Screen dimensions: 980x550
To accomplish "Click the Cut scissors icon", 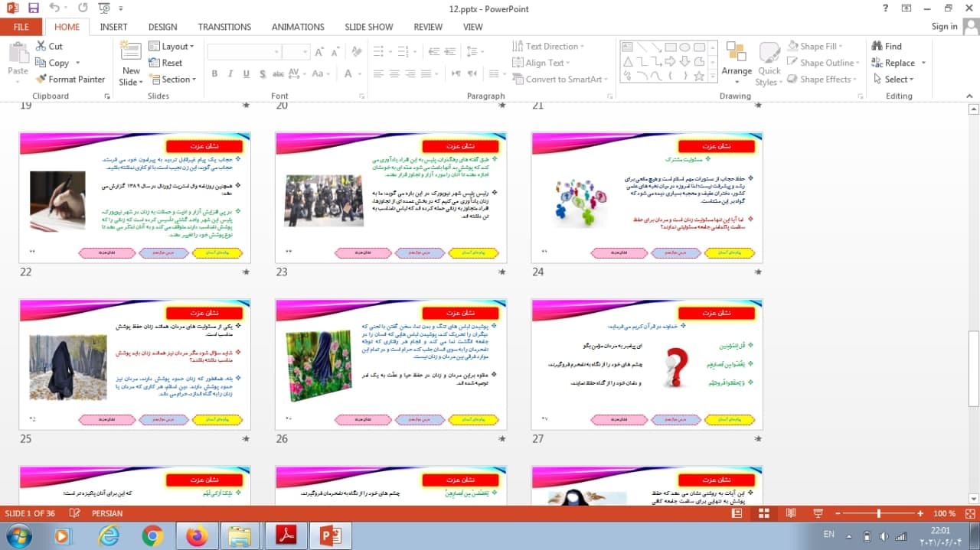I will (41, 46).
